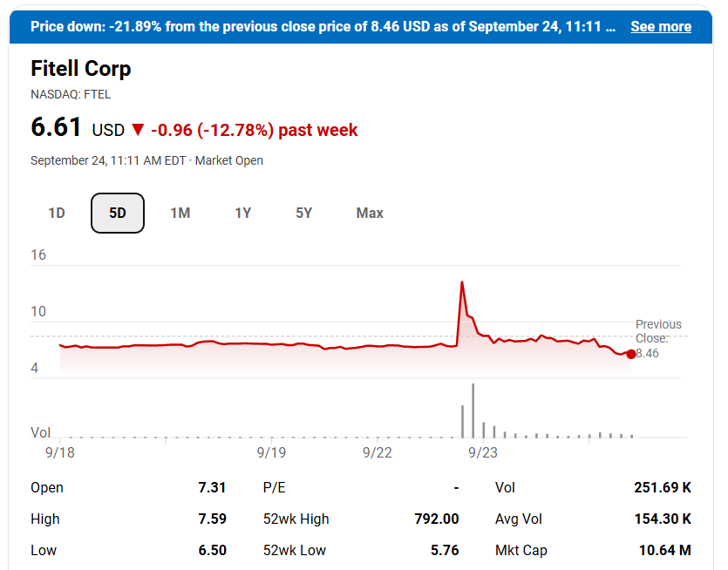Click the Price down banner text
Screen dimensions: 728x570
323,26
